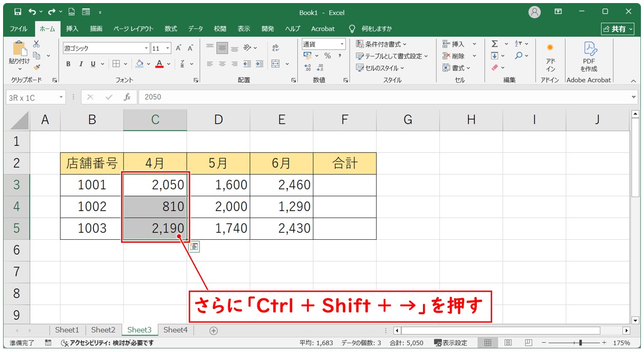Enable the Page Layout view in status bar
The height and width of the screenshot is (352, 644).
(508, 343)
